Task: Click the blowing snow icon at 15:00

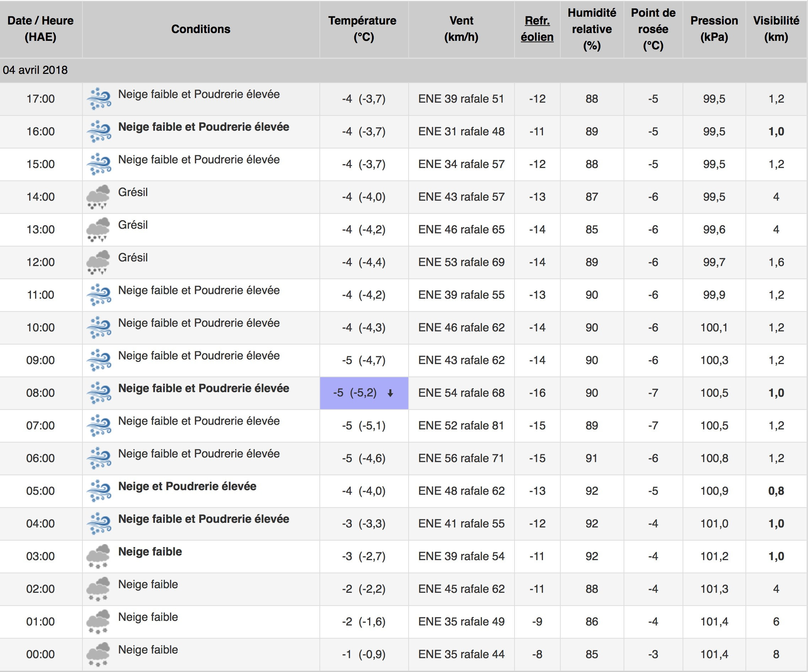Action: click(x=99, y=164)
